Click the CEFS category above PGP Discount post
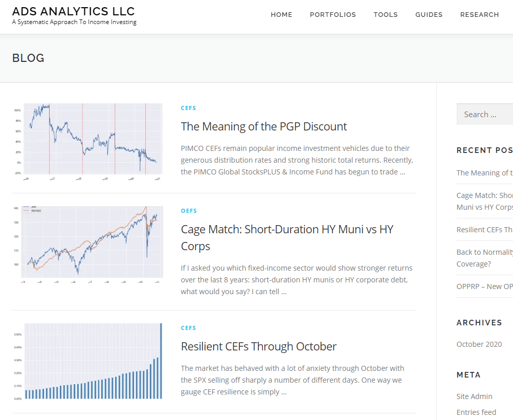Screen dimensions: 513x420 pos(188,108)
